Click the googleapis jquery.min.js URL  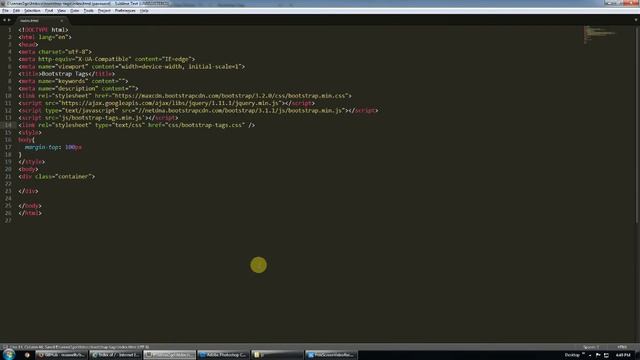pyautogui.click(x=171, y=103)
